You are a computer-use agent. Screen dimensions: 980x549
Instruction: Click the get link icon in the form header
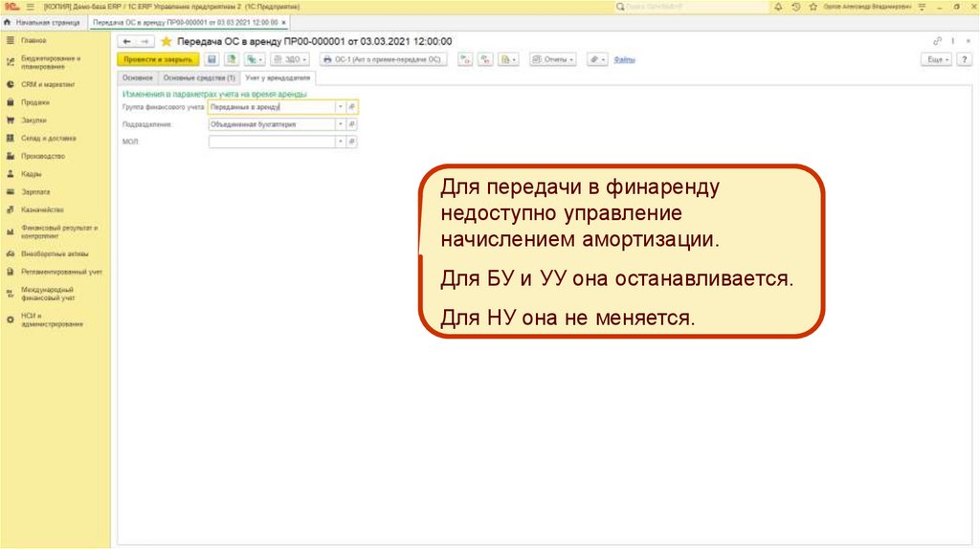(937, 41)
